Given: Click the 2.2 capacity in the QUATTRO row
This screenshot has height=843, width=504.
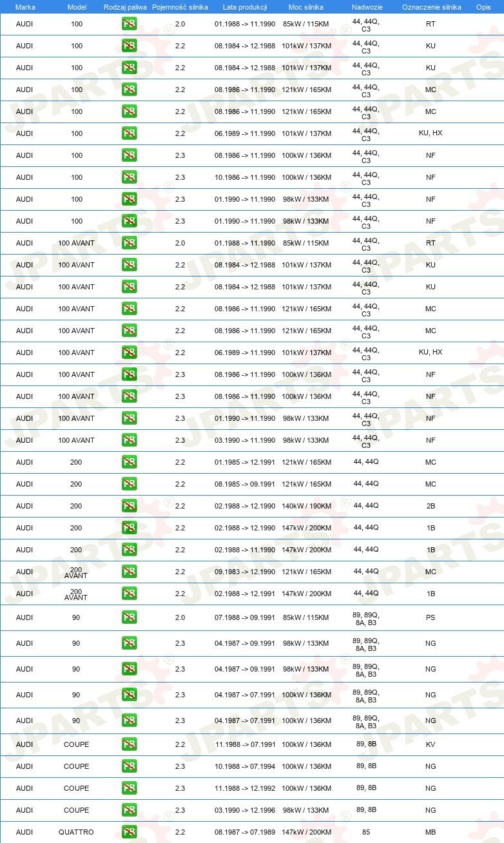Looking at the screenshot, I should tap(180, 832).
